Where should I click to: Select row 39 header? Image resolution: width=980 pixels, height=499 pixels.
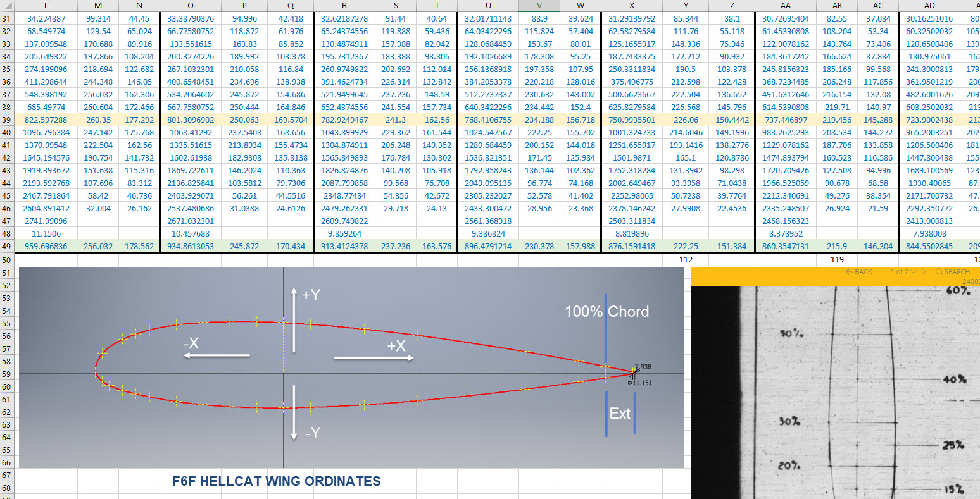7,120
